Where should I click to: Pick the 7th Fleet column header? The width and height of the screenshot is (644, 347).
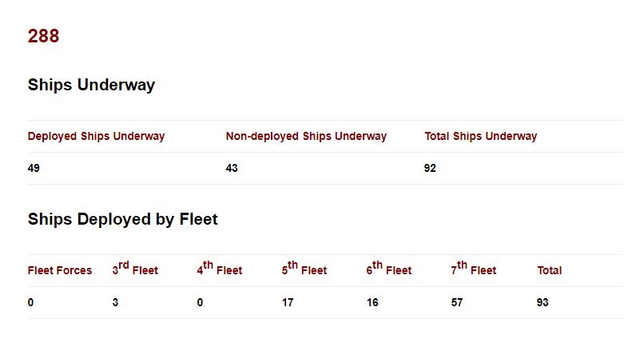(x=474, y=270)
